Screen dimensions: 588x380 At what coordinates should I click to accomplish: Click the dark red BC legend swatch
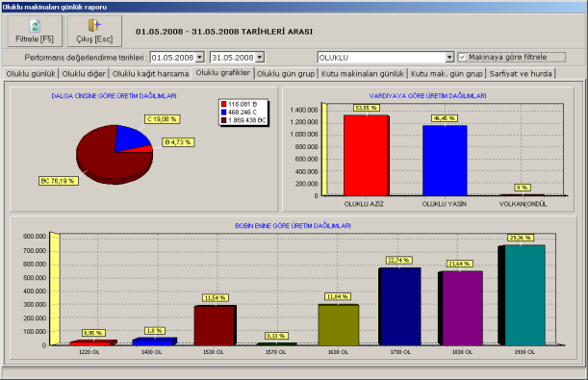pyautogui.click(x=224, y=120)
